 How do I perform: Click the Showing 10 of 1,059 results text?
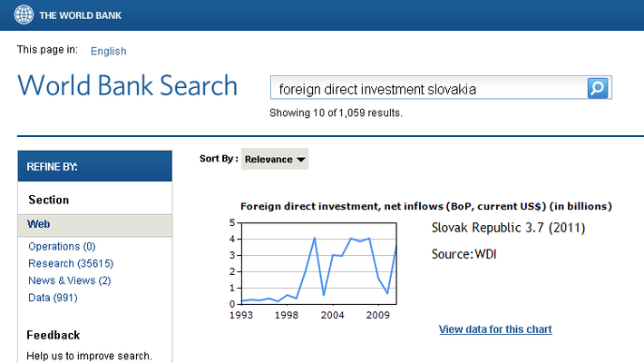[336, 113]
